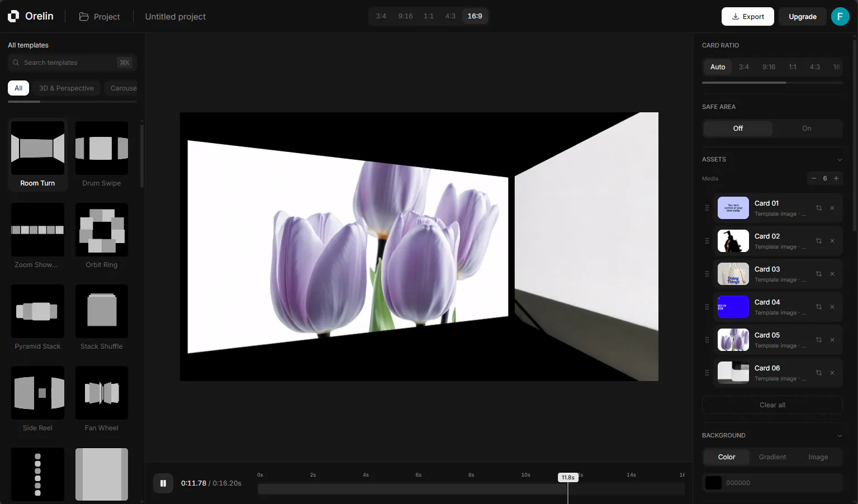Switch background to Gradient tab
This screenshot has height=504, width=858.
click(772, 457)
